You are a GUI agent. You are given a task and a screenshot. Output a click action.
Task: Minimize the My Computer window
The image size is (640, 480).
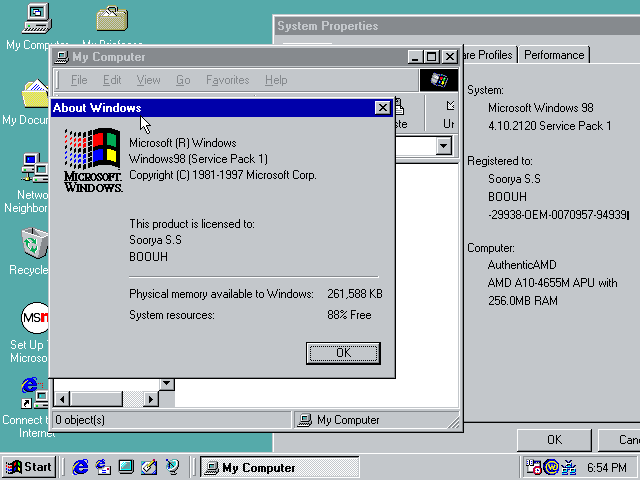(415, 57)
